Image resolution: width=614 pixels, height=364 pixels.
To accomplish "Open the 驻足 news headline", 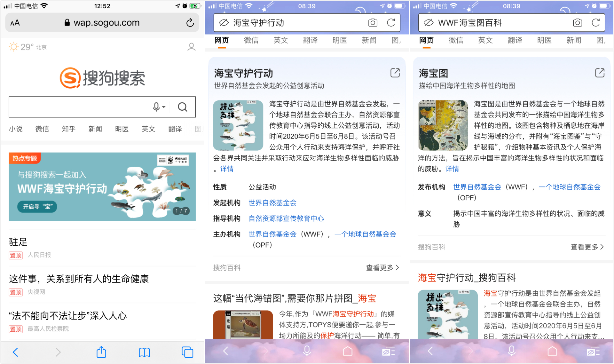I will point(18,242).
